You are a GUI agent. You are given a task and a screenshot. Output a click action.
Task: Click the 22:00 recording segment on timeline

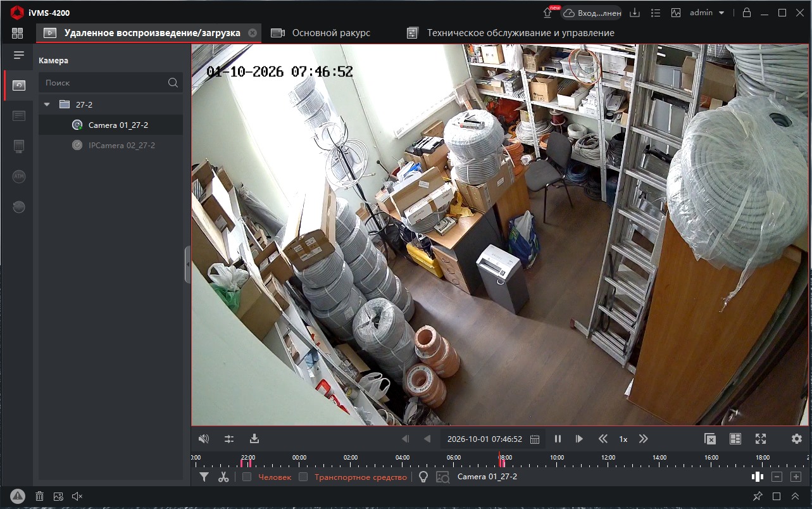pos(249,463)
